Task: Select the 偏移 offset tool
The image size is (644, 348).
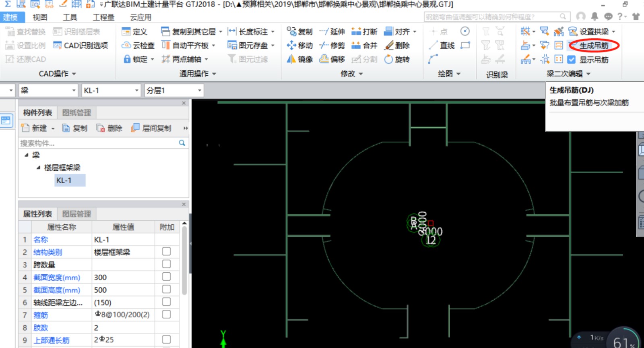Action: pos(332,59)
